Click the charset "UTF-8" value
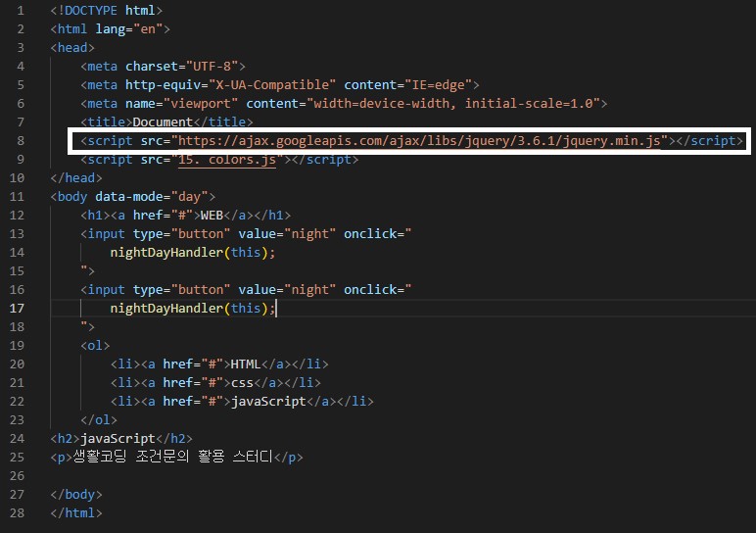Viewport: 756px width, 533px height. pyautogui.click(x=213, y=67)
